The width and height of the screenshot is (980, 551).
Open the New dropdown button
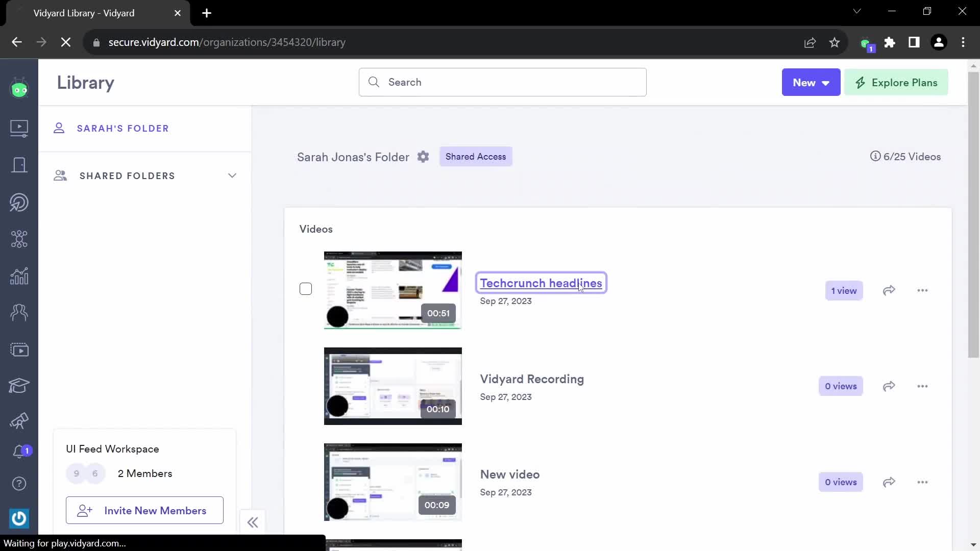811,82
